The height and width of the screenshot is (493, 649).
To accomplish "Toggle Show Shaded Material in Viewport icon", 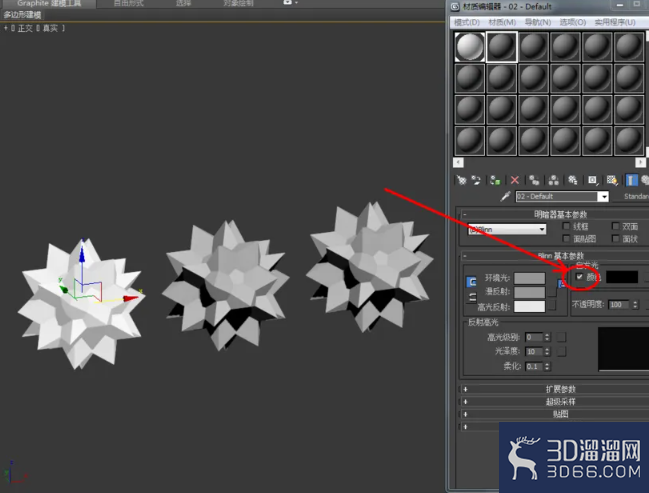I will 612,180.
